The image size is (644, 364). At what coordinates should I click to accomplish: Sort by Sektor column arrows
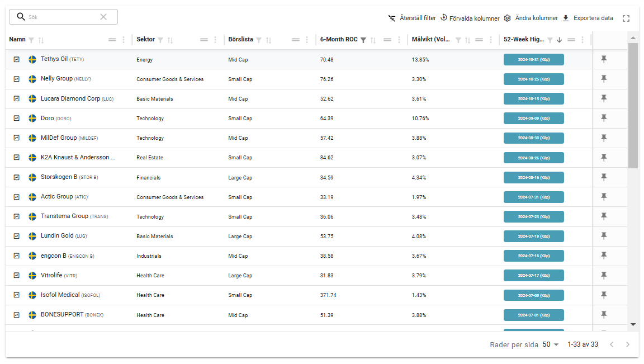click(x=171, y=40)
